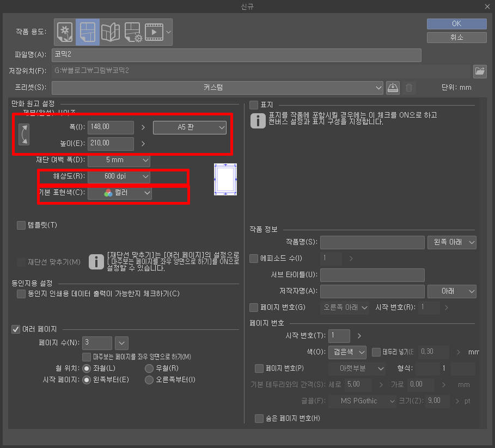Open the 아래 author position dropdown
This screenshot has height=448, width=495.
(x=452, y=291)
